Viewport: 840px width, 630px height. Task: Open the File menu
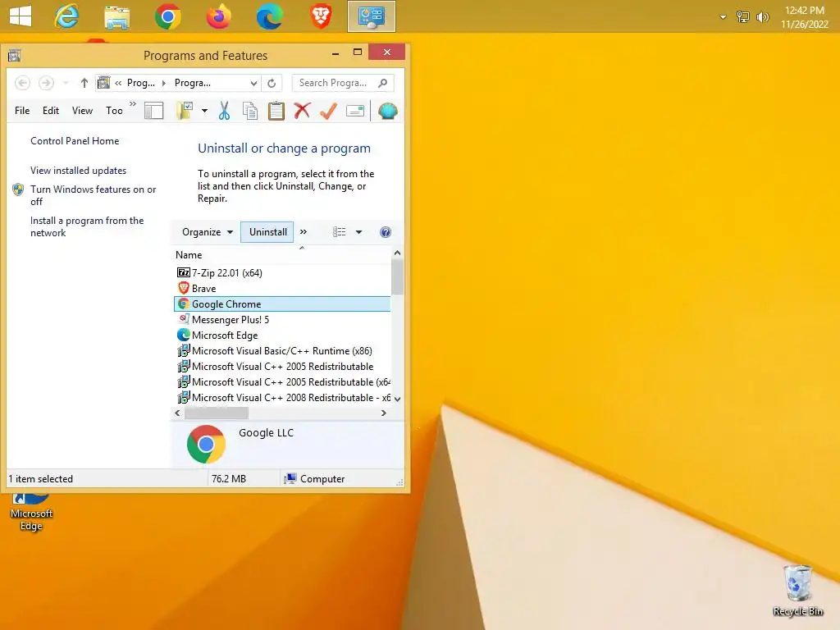(22, 111)
